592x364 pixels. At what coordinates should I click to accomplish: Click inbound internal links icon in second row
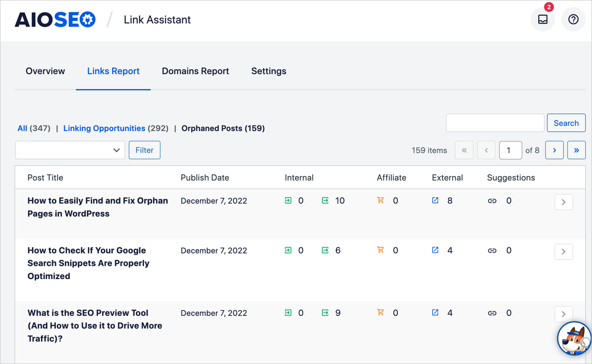coord(288,250)
